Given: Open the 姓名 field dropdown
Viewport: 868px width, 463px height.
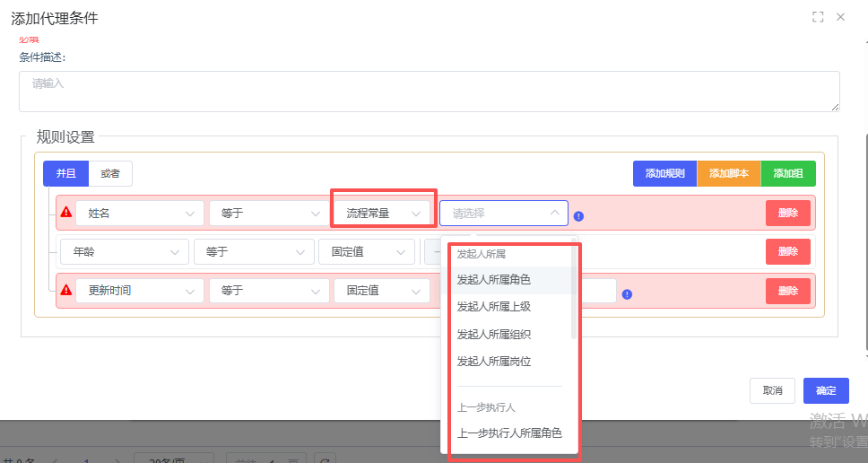Looking at the screenshot, I should click(139, 214).
